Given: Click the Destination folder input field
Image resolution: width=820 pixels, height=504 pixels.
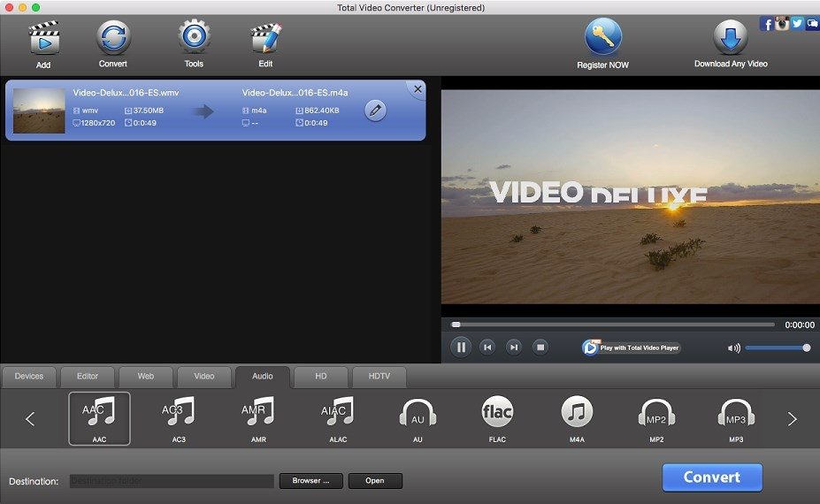Looking at the screenshot, I should pyautogui.click(x=172, y=481).
